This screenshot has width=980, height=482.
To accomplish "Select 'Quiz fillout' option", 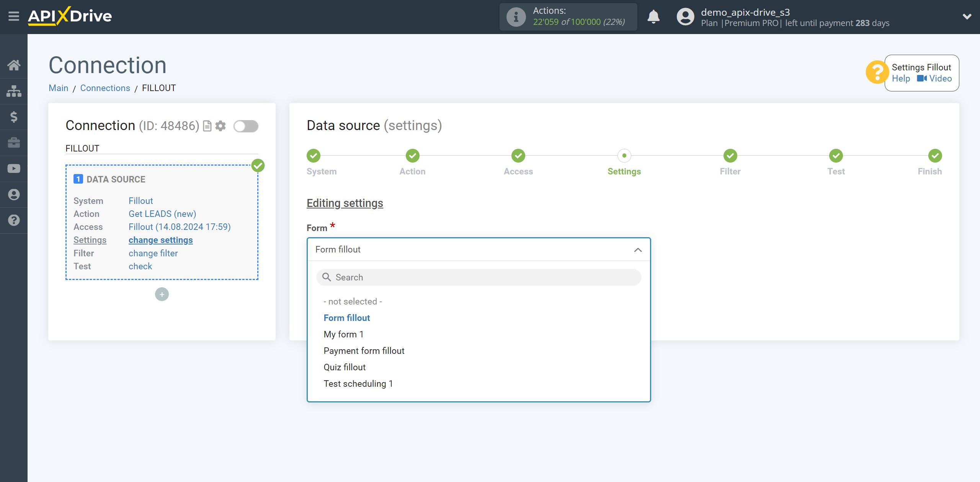I will (x=345, y=367).
